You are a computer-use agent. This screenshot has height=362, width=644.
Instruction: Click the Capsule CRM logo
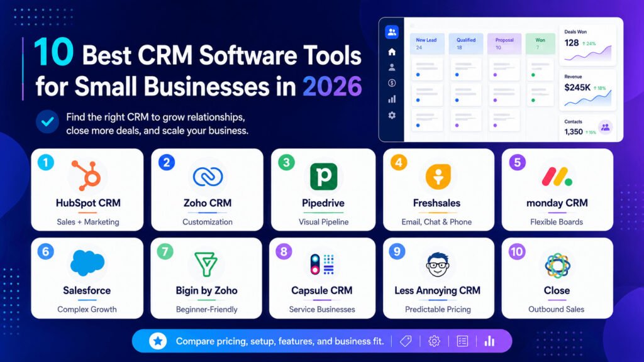point(323,265)
